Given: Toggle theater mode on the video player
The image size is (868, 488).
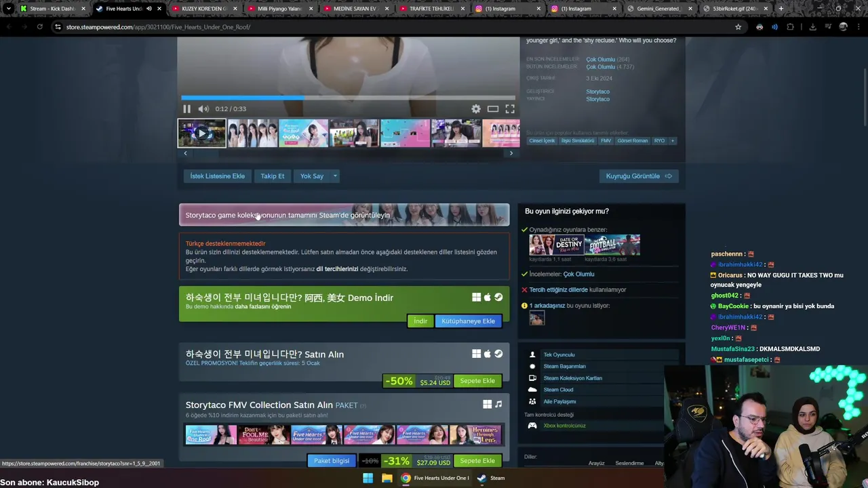Looking at the screenshot, I should coord(493,109).
